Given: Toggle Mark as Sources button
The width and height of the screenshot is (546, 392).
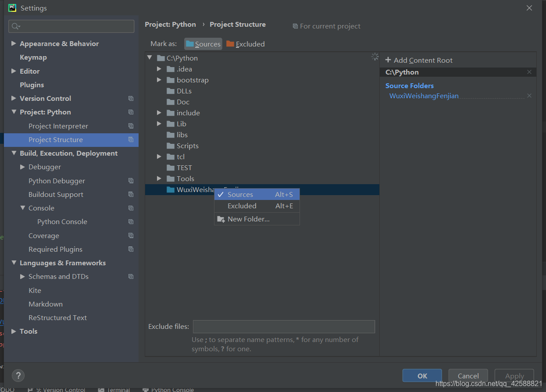Looking at the screenshot, I should (x=203, y=44).
